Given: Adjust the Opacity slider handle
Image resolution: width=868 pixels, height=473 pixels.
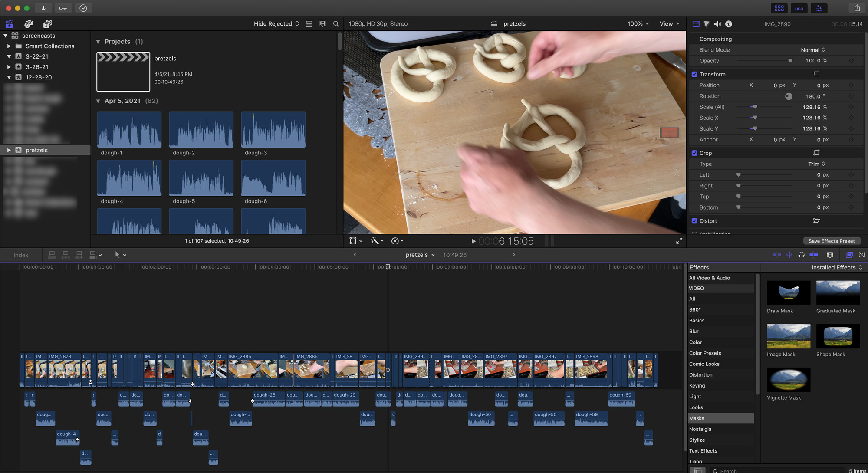Looking at the screenshot, I should (790, 61).
